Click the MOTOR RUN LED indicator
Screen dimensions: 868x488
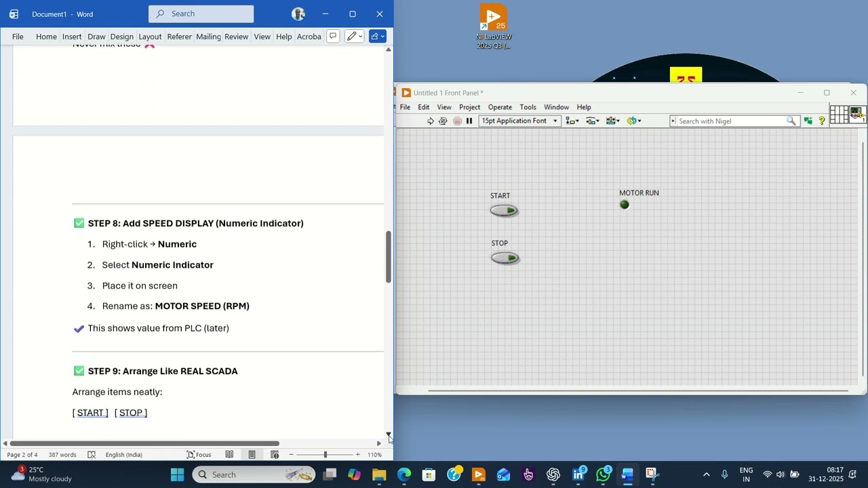[x=625, y=205]
